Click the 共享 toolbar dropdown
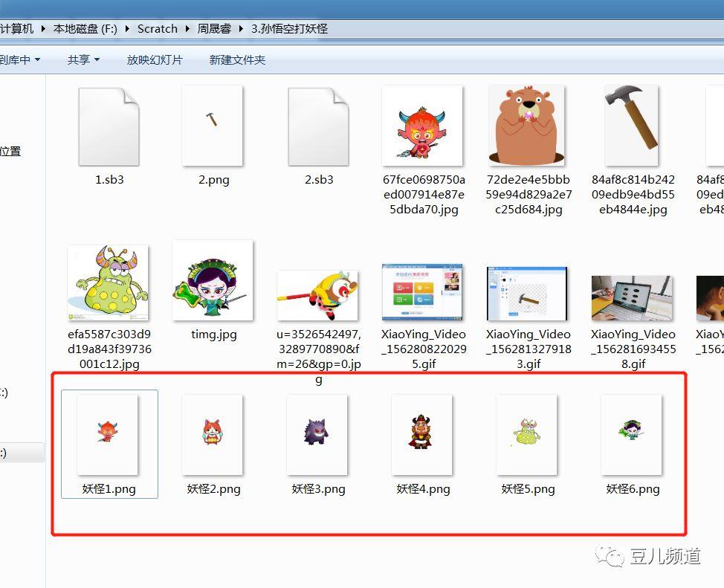724x588 pixels. [x=83, y=59]
